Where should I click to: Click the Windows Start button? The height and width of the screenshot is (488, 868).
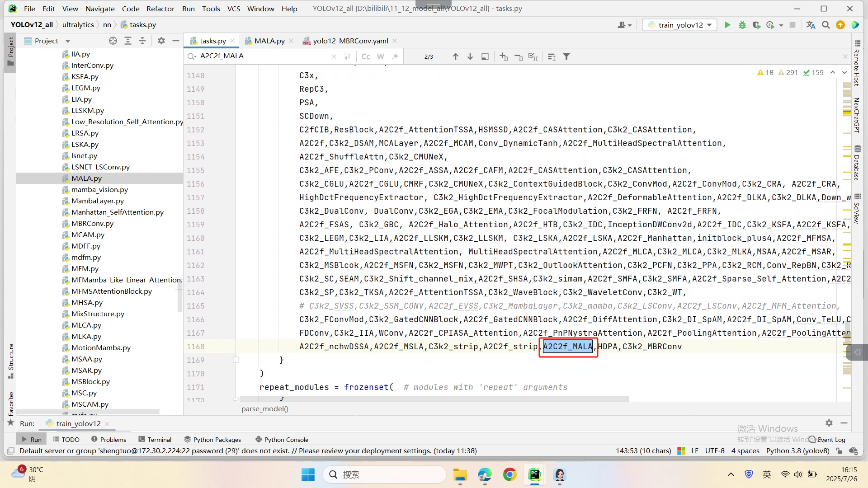(x=308, y=475)
